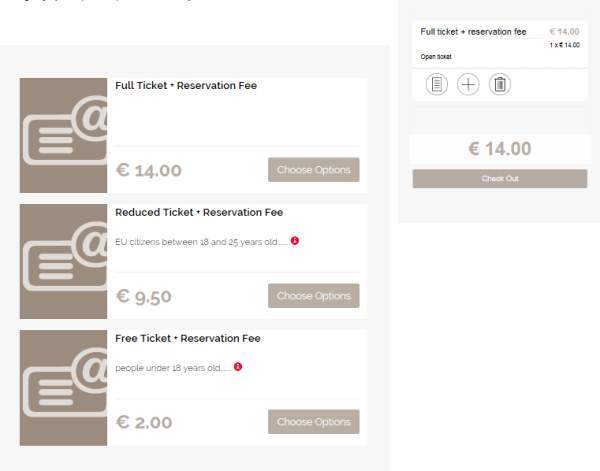Click Free Ticket thumbnail image

64,388
